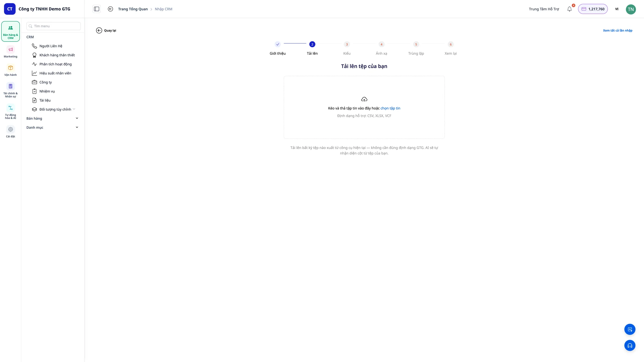
Task: Expand the Danh mục menu section
Action: [x=53, y=127]
